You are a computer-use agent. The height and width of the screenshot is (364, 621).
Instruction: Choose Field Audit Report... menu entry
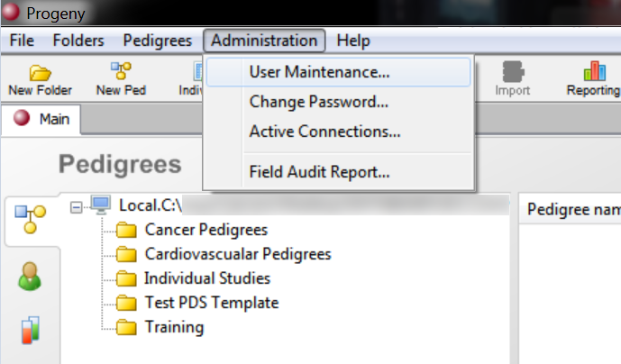338,172
